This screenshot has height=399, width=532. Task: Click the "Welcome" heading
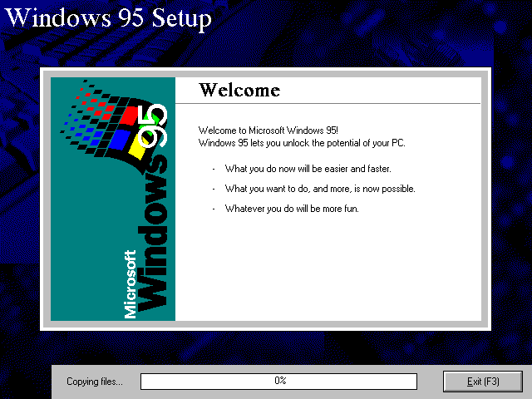(239, 91)
